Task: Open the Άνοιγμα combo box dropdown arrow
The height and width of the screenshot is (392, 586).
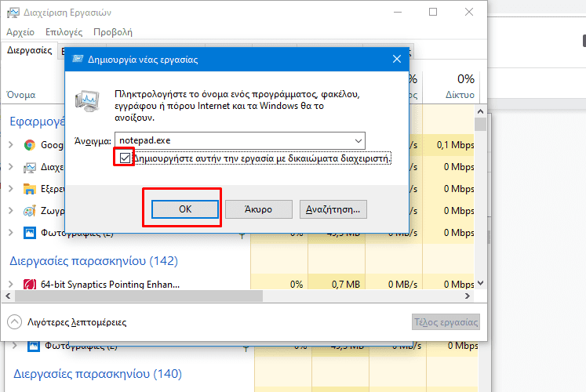Action: [359, 140]
